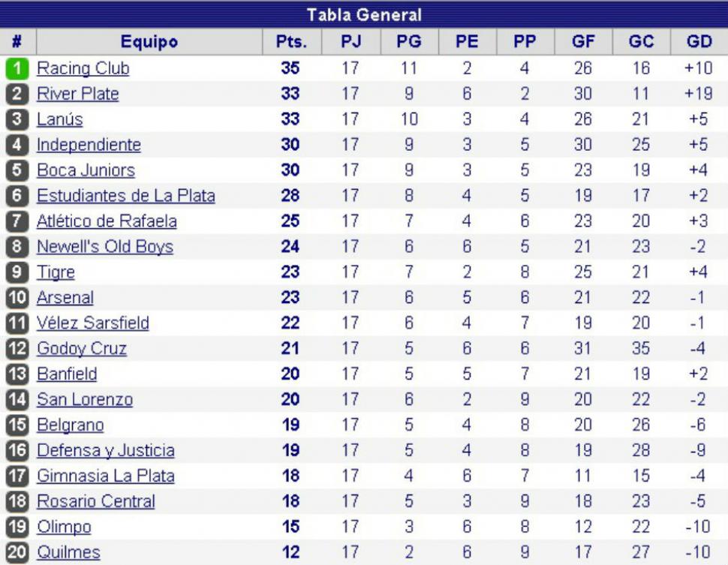728x565 pixels.
Task: Click the Pts. column header
Action: click(x=291, y=42)
